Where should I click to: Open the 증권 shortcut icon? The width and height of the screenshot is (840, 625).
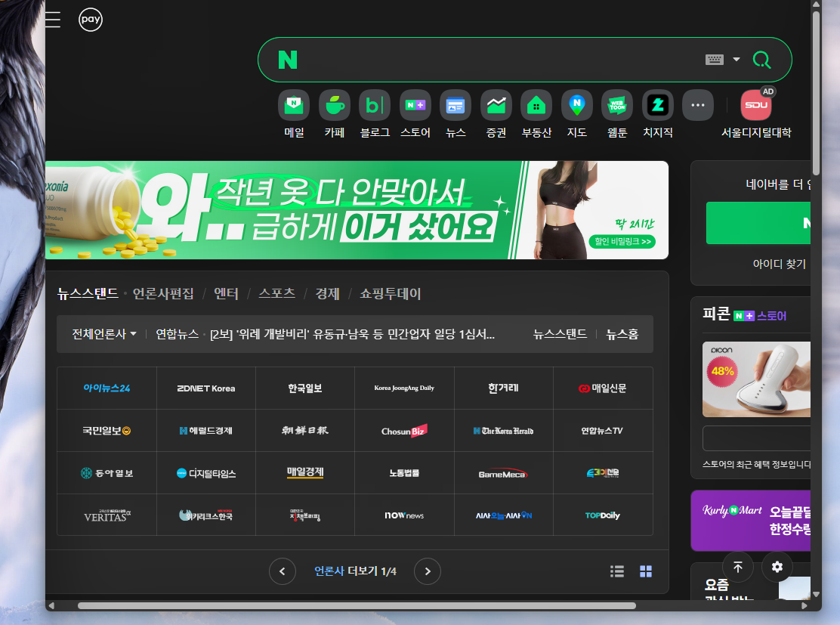tap(496, 105)
